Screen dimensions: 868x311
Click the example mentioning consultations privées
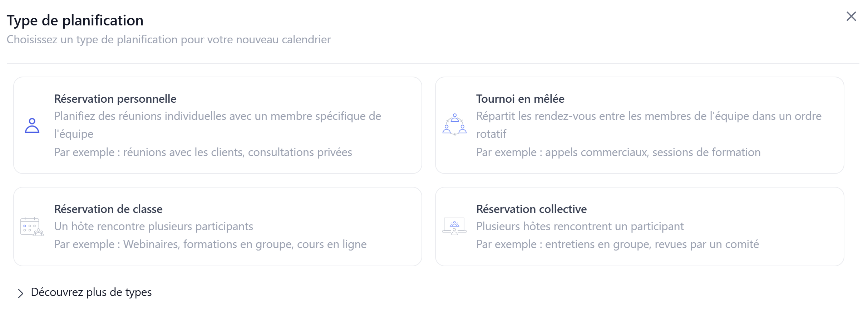(203, 152)
